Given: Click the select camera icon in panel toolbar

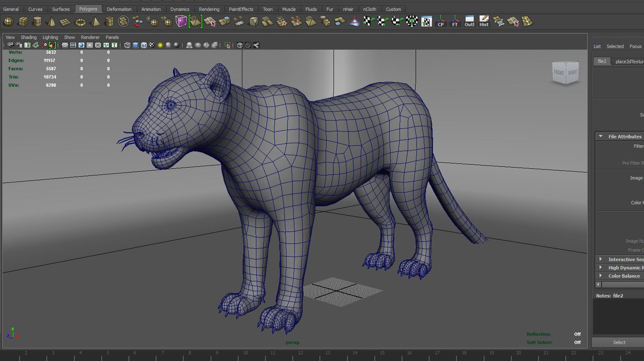Looking at the screenshot, I should click(10, 45).
